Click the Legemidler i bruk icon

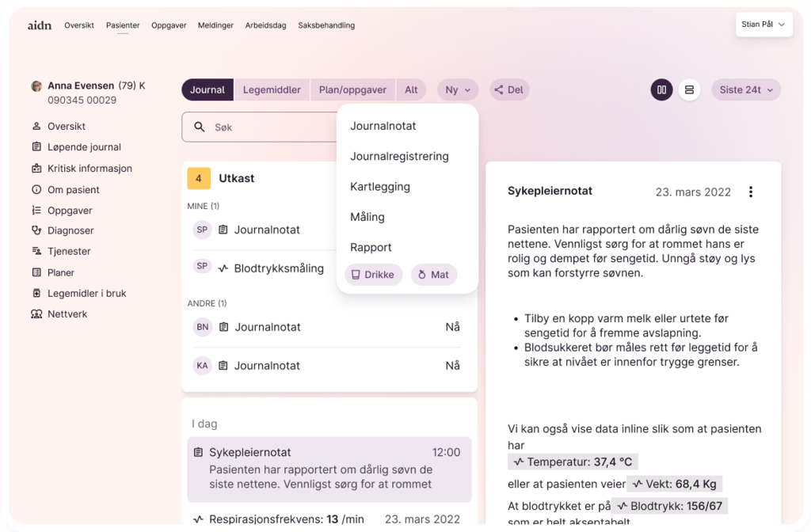pos(36,293)
